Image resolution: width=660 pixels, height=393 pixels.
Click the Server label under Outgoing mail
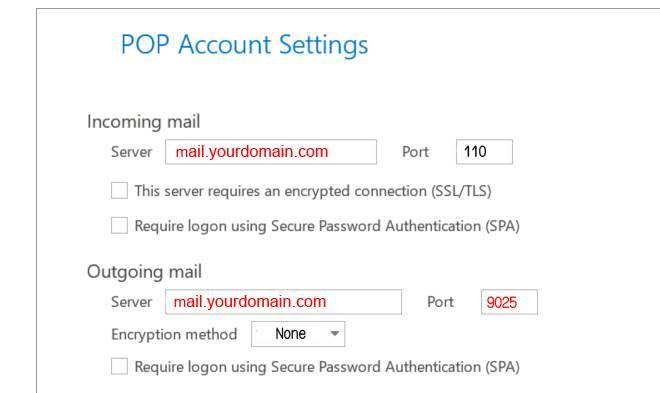click(131, 302)
